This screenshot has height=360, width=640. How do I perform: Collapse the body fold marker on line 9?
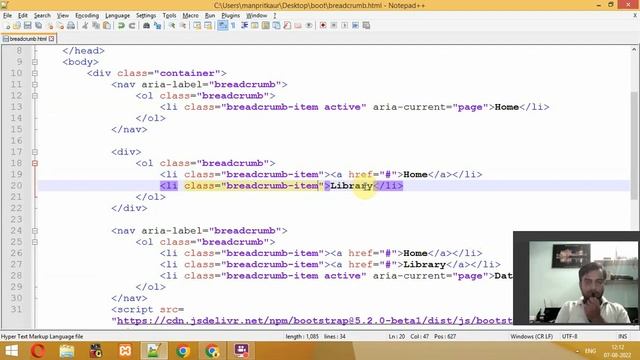35,62
